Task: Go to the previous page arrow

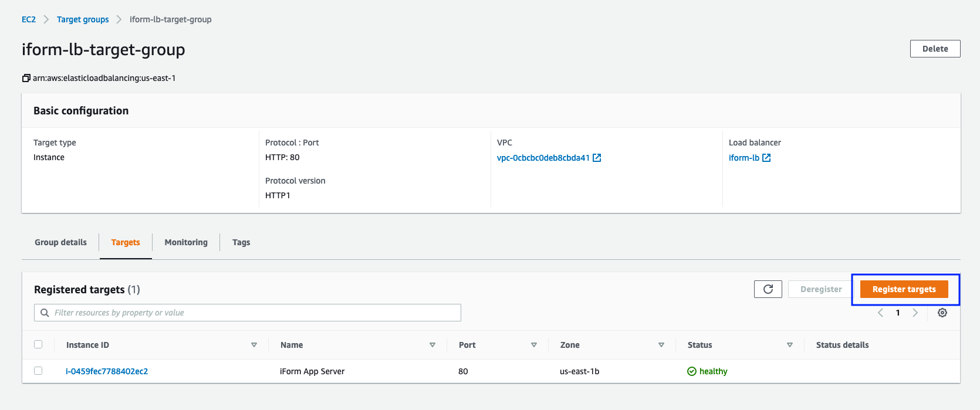Action: point(880,313)
